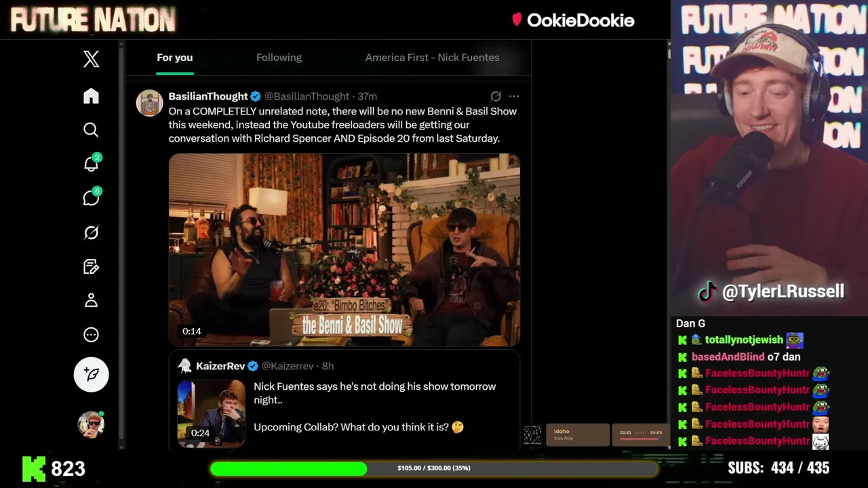
Task: Open Grok icon in sidebar
Action: [91, 232]
